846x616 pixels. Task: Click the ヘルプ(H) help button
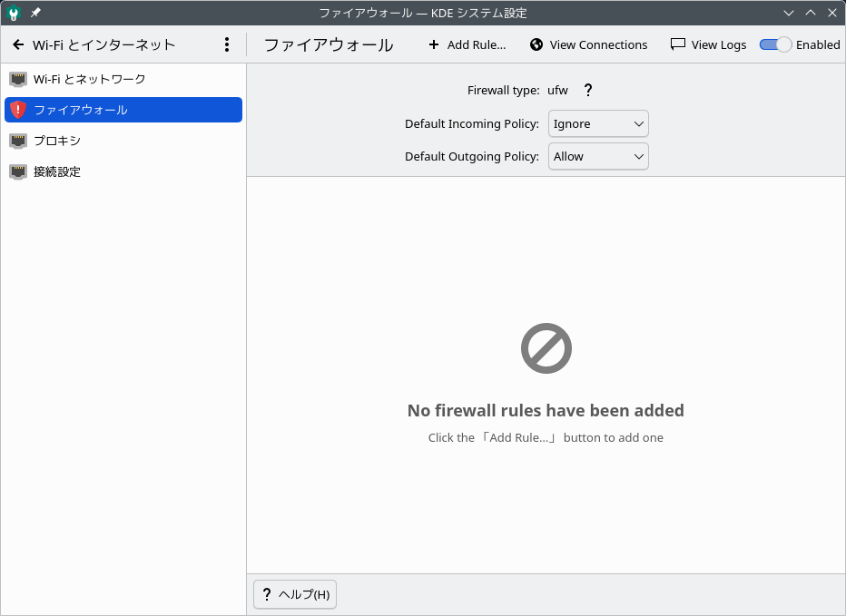tap(295, 594)
